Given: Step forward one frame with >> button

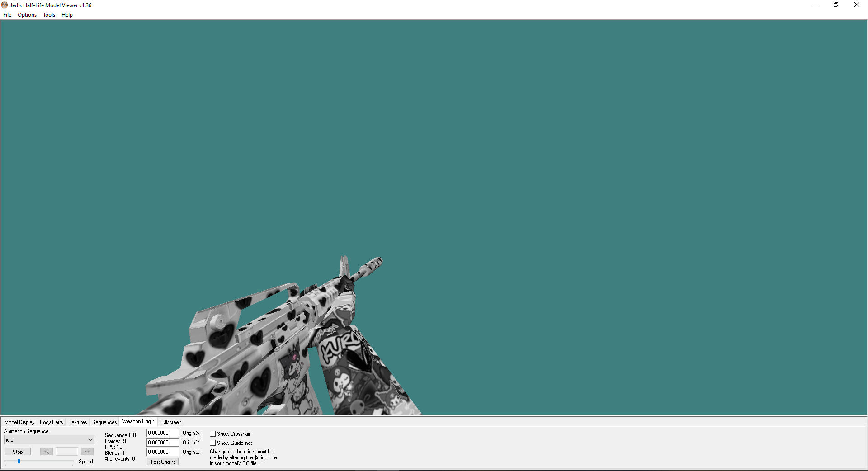Looking at the screenshot, I should [x=87, y=452].
